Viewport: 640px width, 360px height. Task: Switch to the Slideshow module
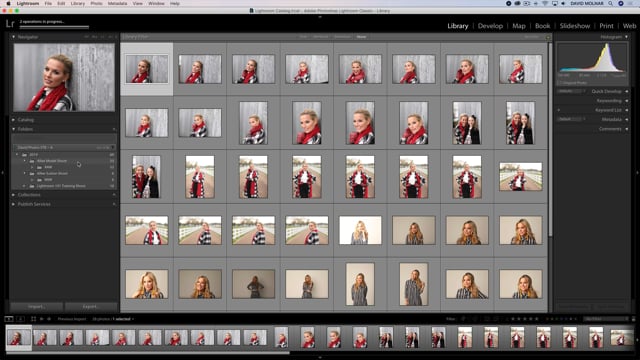(575, 26)
